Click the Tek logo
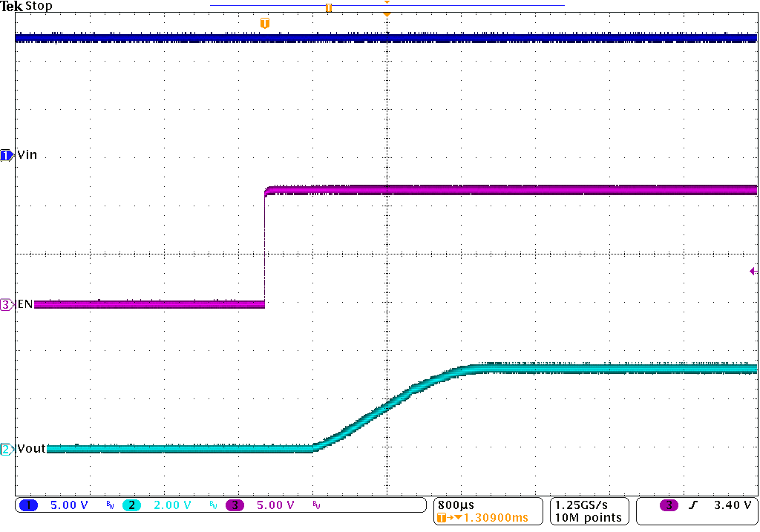Screen dimensions: 760x532 [12, 6]
